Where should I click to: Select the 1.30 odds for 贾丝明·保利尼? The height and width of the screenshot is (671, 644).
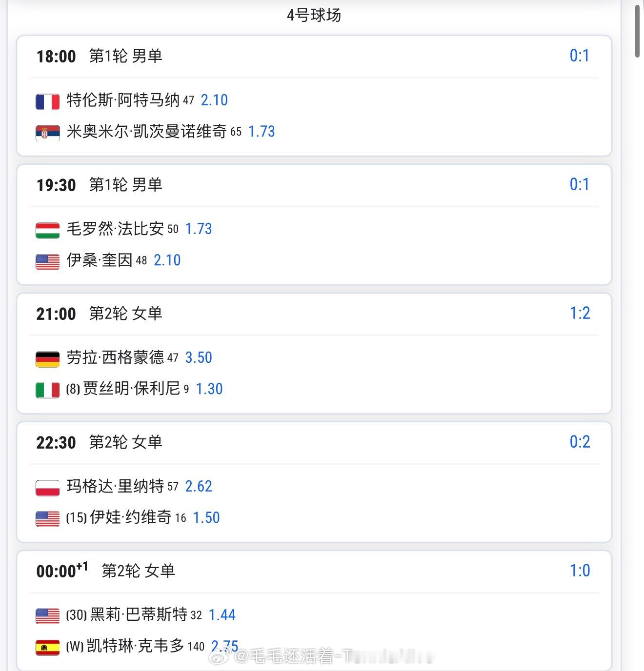point(209,389)
